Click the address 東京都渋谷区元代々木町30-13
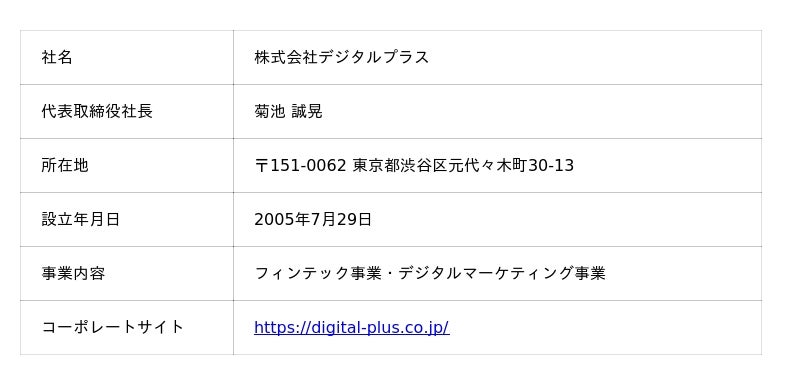Screen dimensions: 800x385 tap(463, 165)
